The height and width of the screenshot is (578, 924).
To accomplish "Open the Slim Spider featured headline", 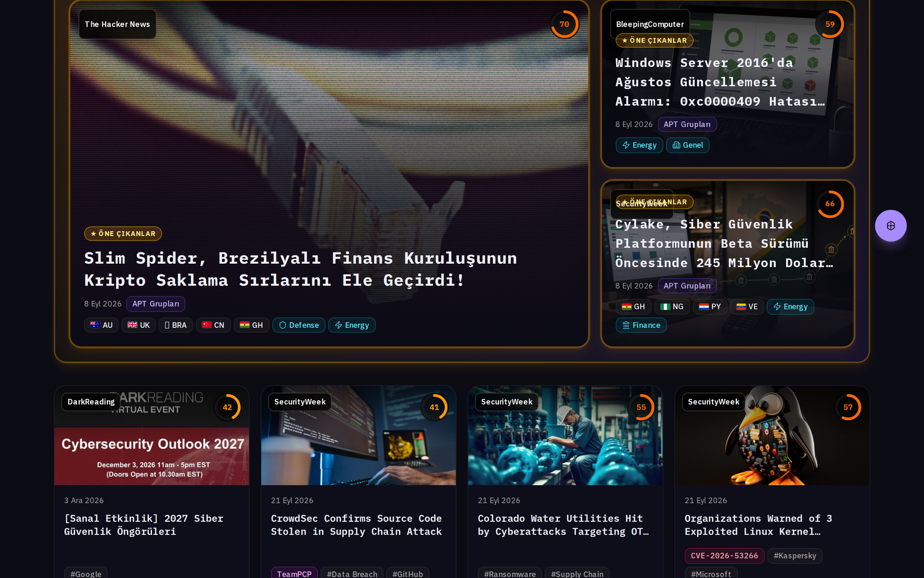I will coord(300,269).
